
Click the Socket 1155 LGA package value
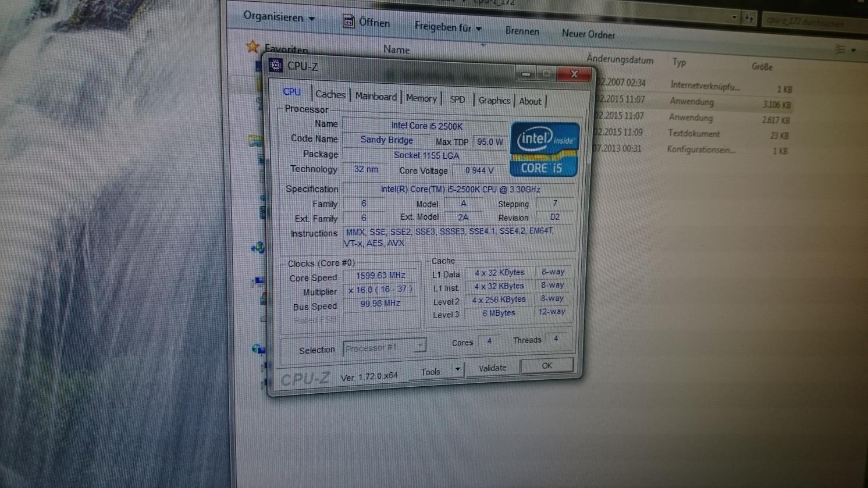pos(426,155)
